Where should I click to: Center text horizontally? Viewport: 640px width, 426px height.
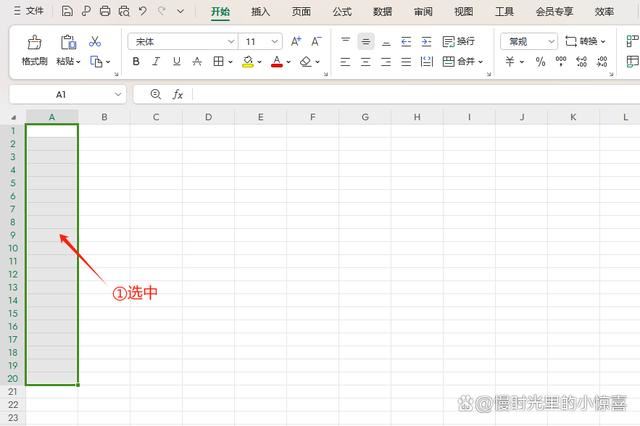pyautogui.click(x=366, y=62)
